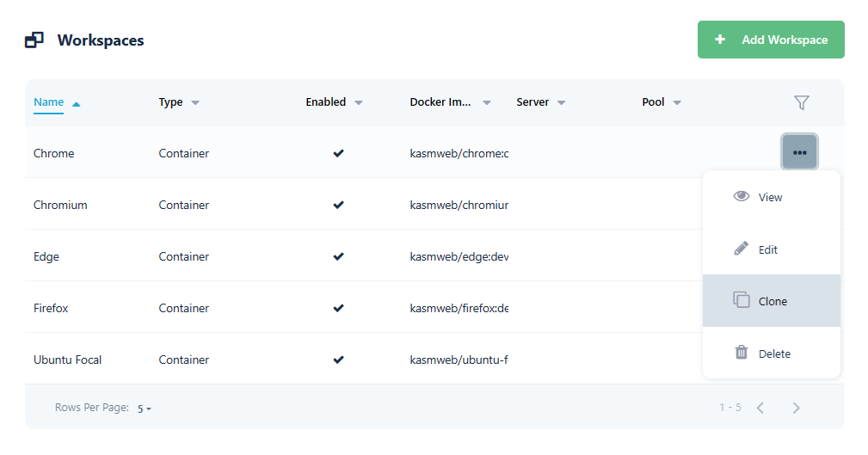This screenshot has width=868, height=455.
Task: Select the Edge workspace row
Action: click(46, 256)
